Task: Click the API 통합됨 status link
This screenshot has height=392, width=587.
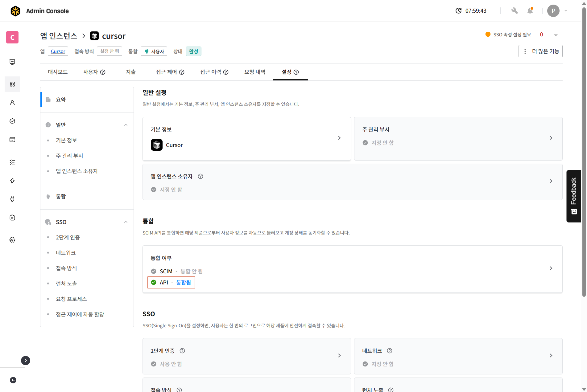Action: click(184, 282)
